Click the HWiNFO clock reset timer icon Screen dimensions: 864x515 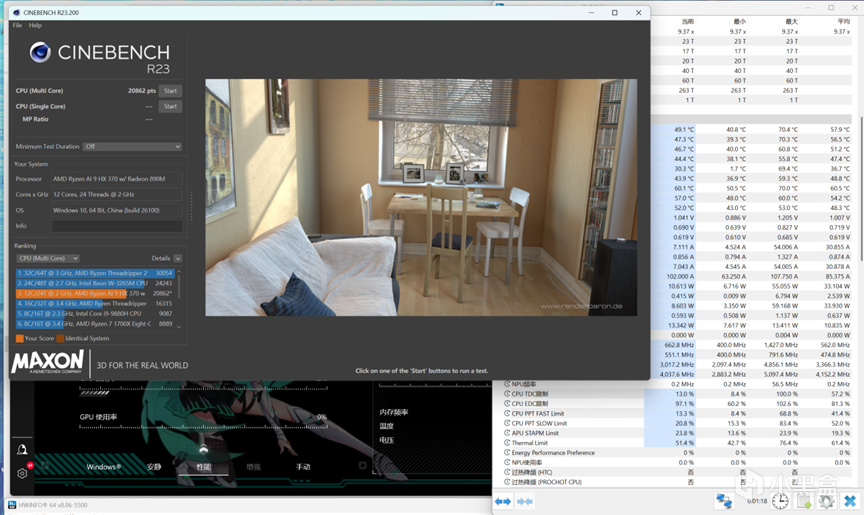point(780,501)
